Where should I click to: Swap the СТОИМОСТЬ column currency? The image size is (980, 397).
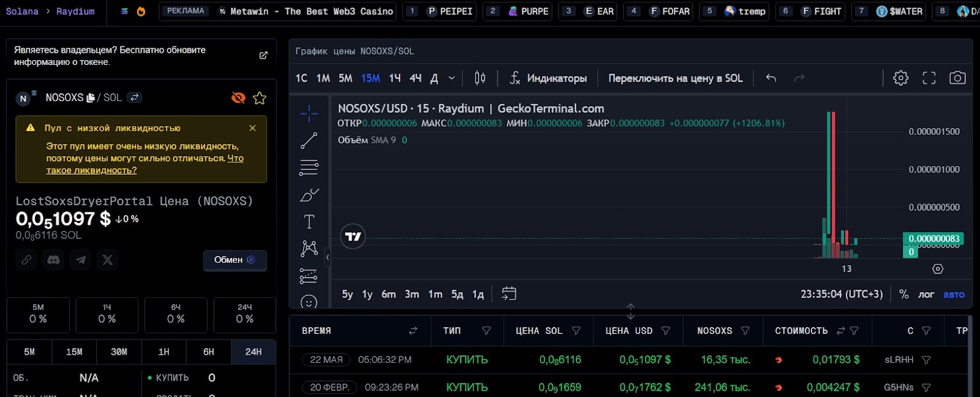click(x=840, y=331)
